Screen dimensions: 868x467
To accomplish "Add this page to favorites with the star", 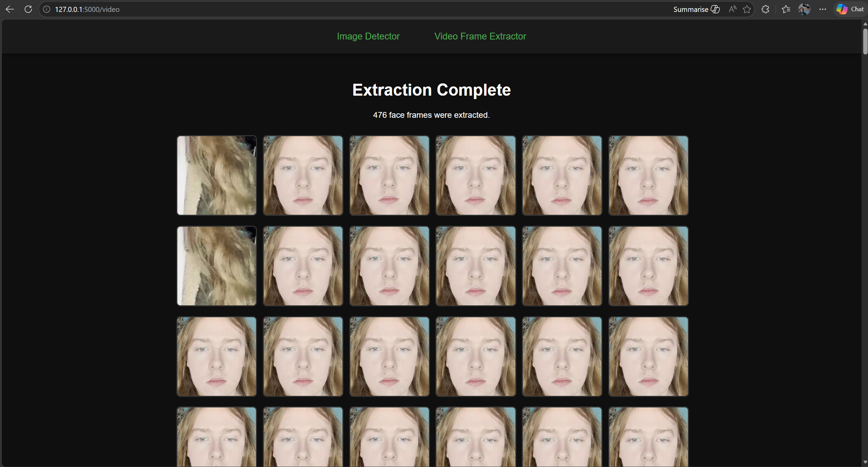I will point(746,9).
